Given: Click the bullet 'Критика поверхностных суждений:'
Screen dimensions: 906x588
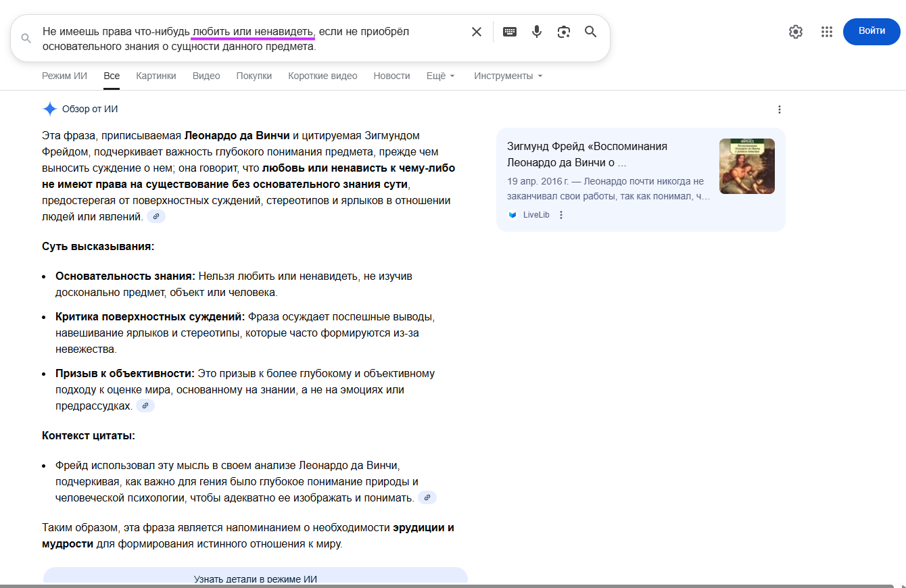Looking at the screenshot, I should [x=150, y=316].
